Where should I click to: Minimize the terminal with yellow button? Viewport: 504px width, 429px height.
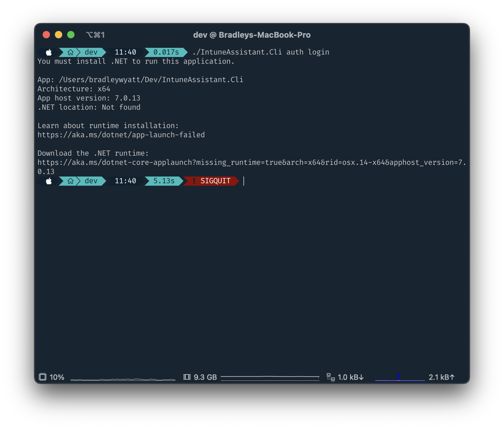coord(59,35)
